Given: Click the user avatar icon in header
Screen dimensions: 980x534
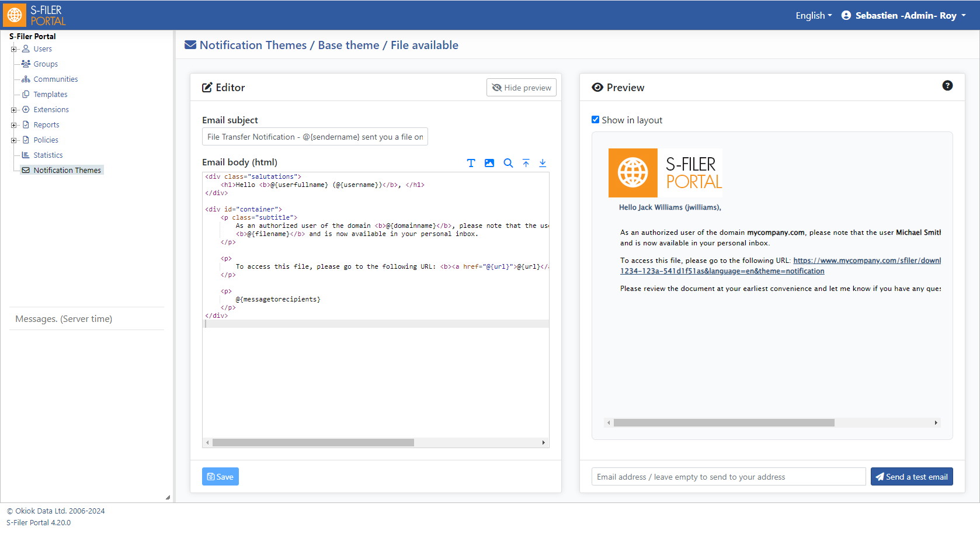Looking at the screenshot, I should (846, 15).
